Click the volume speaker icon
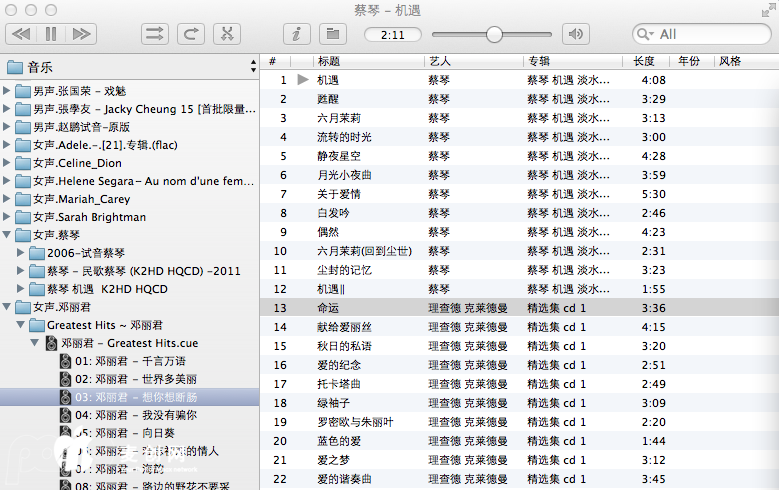This screenshot has width=779, height=490. pyautogui.click(x=576, y=34)
